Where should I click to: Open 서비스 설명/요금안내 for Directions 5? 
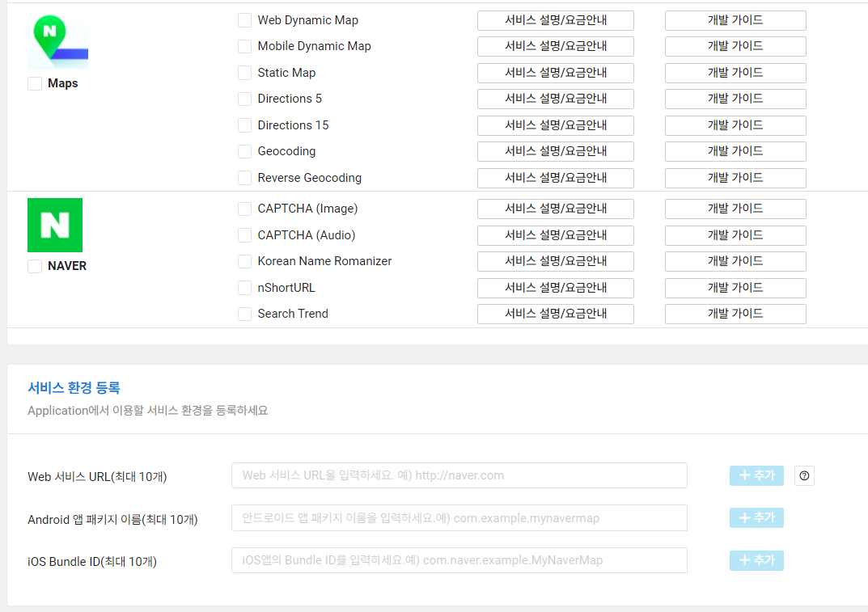pyautogui.click(x=555, y=99)
